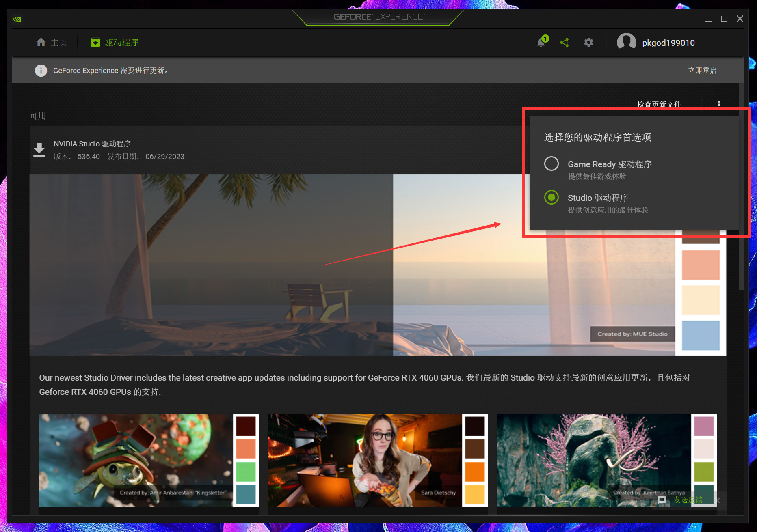Switch to the 主页 home tab

coord(52,43)
